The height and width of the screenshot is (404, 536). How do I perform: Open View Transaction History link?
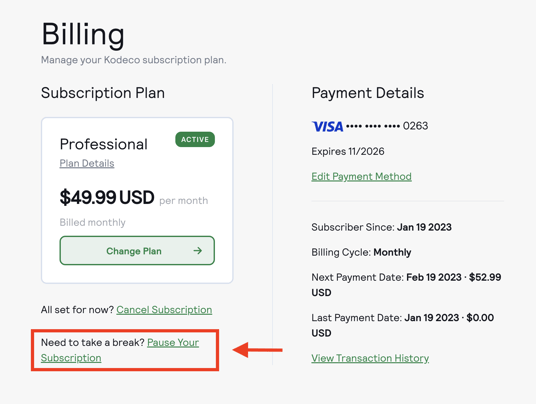tap(370, 358)
